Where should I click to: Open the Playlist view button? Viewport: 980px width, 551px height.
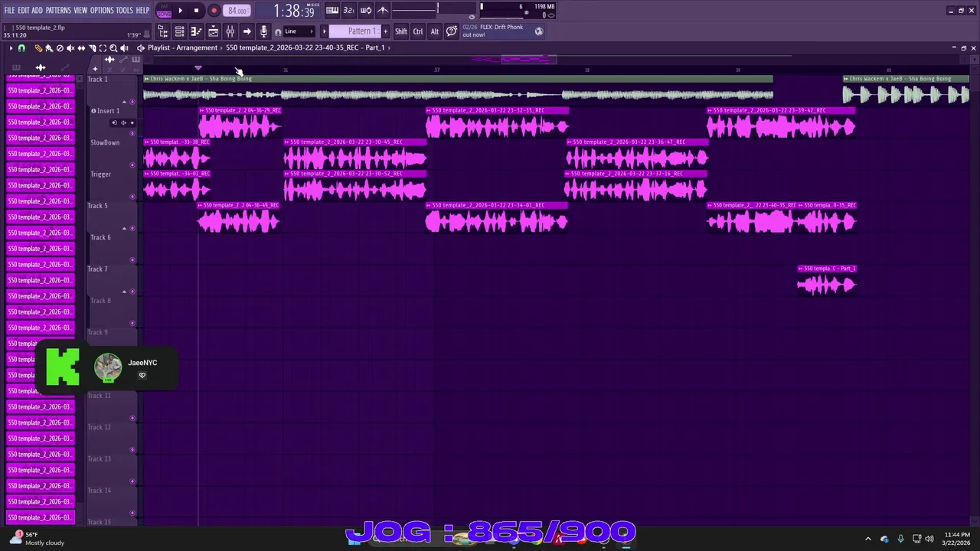(213, 31)
